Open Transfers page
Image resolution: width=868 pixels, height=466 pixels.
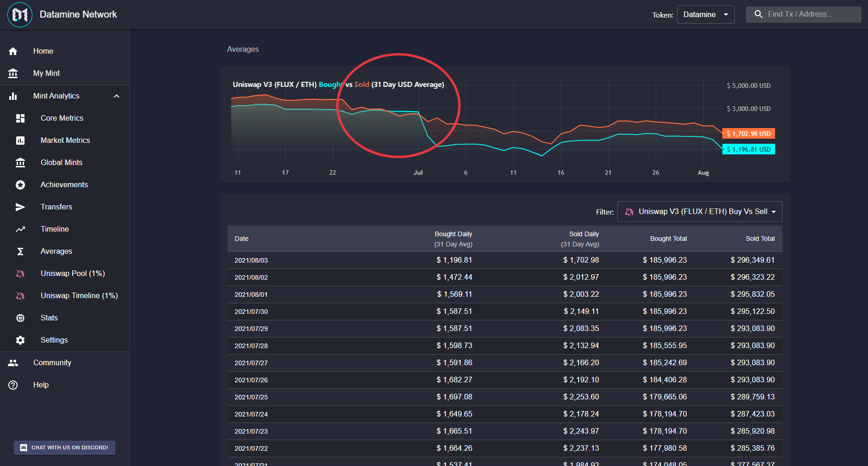pyautogui.click(x=65, y=207)
